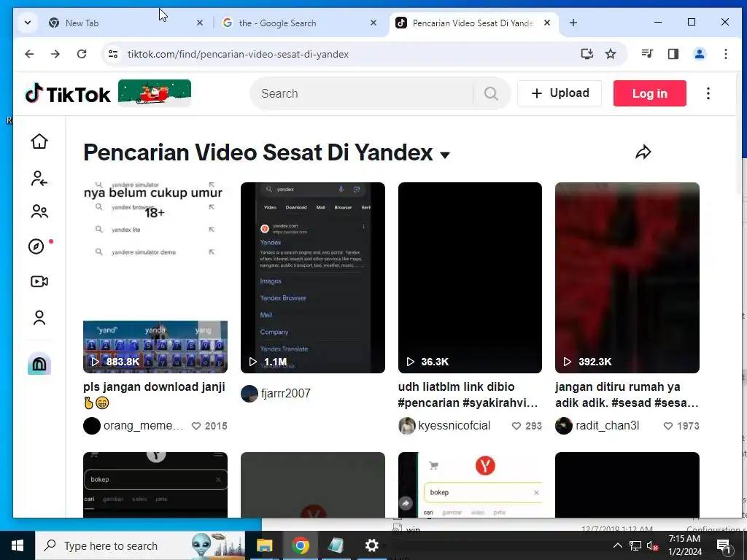Image resolution: width=747 pixels, height=560 pixels.
Task: Expand the page title dropdown arrow
Action: point(445,155)
